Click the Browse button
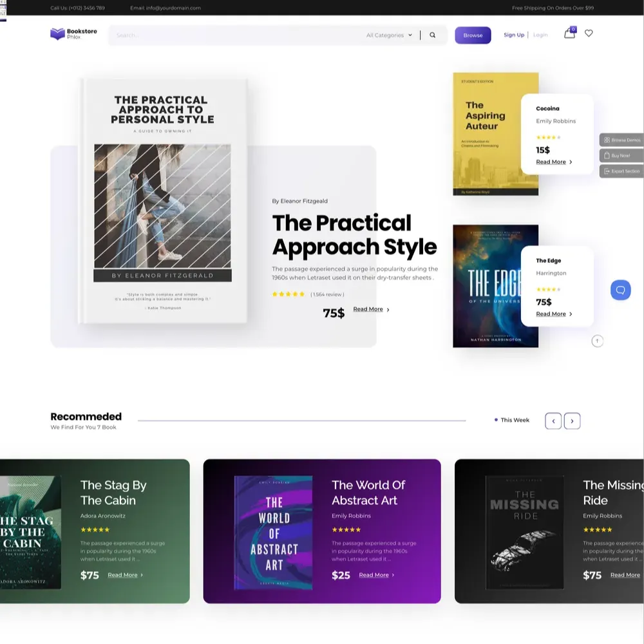 pos(473,35)
